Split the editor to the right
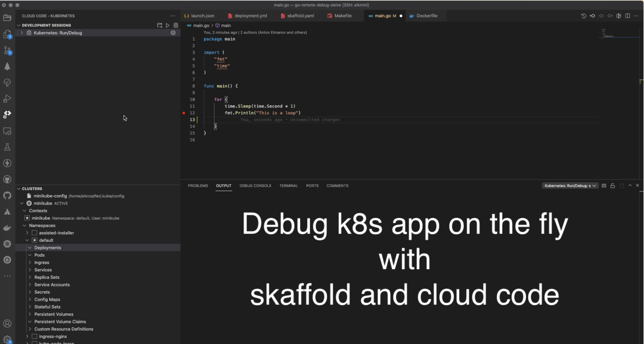Image resolution: width=644 pixels, height=344 pixels. [627, 16]
